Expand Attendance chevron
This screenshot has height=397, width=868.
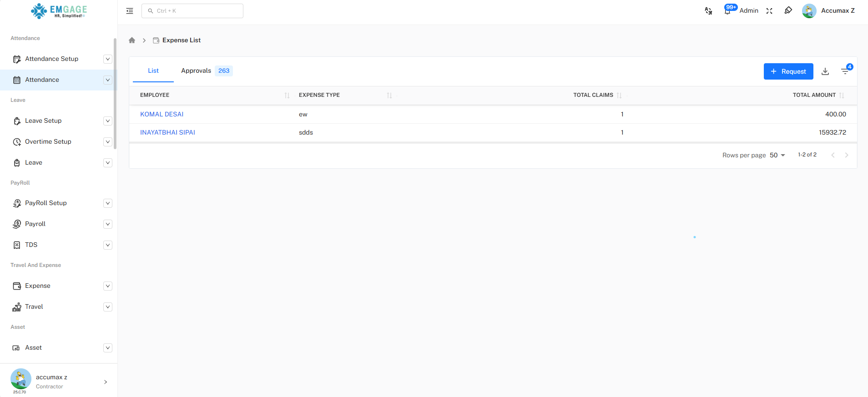point(108,80)
